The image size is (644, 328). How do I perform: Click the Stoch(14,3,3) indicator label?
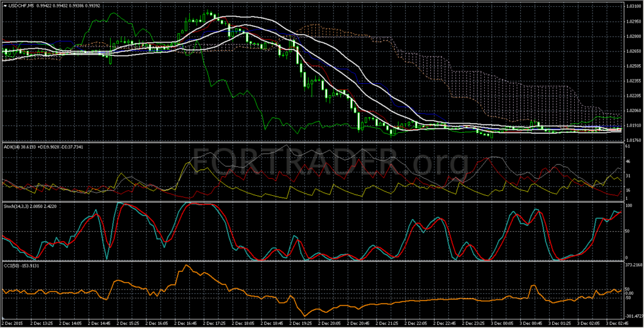pyautogui.click(x=15, y=206)
